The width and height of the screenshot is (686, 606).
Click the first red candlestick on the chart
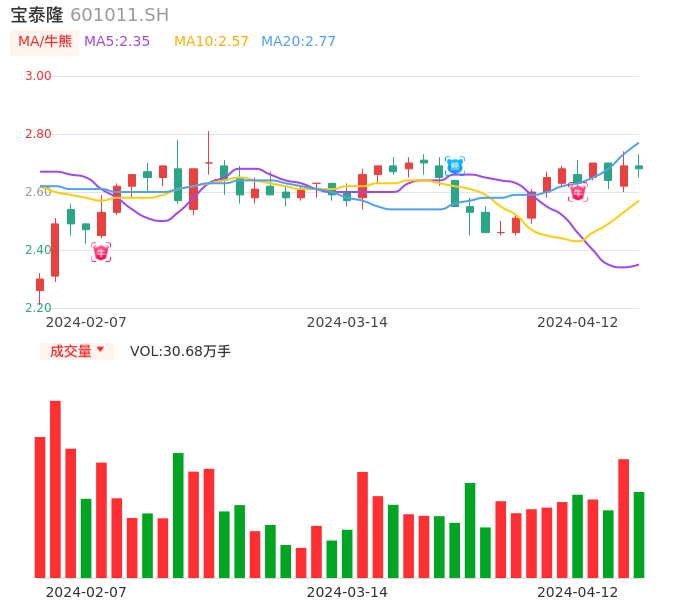point(40,285)
